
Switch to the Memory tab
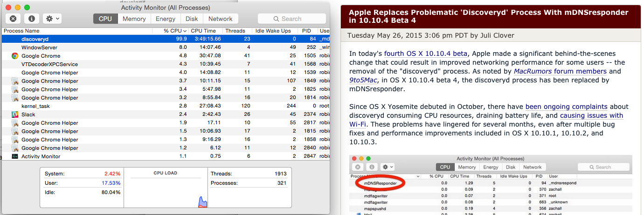(x=134, y=19)
